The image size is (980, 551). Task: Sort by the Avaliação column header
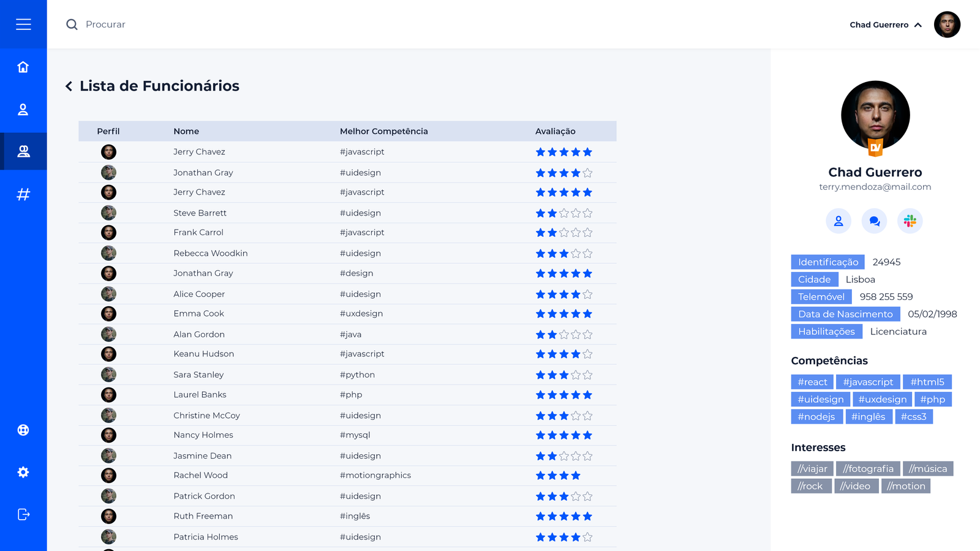555,131
